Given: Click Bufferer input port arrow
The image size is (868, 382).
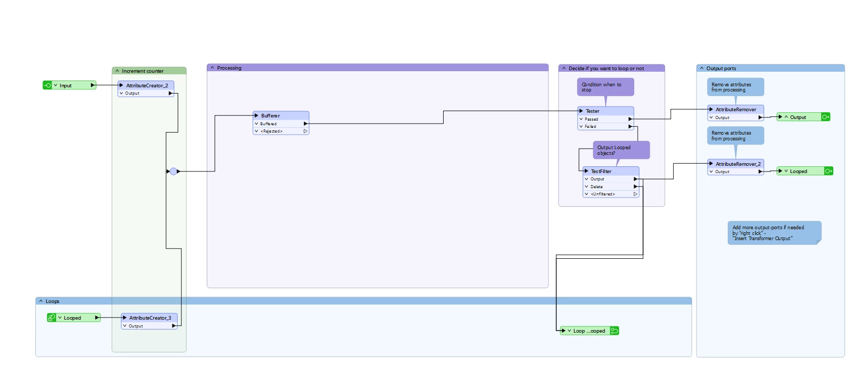Looking at the screenshot, I should pos(256,115).
